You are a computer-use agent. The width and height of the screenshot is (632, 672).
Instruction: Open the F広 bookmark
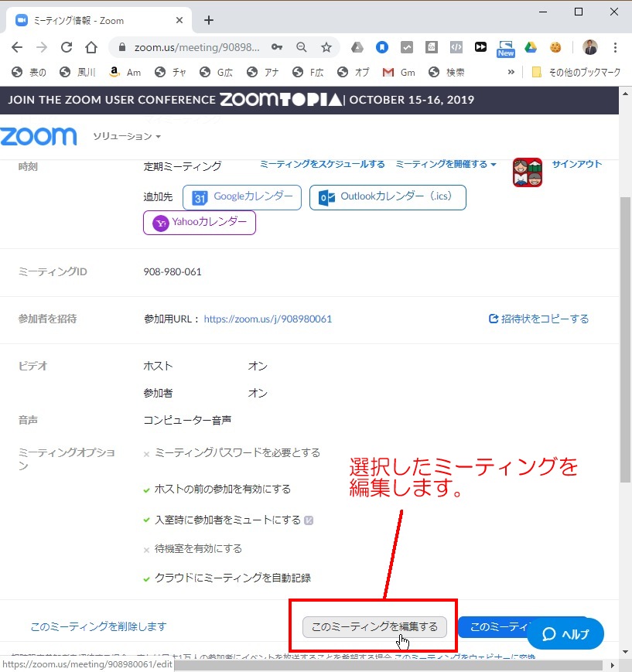pos(308,73)
